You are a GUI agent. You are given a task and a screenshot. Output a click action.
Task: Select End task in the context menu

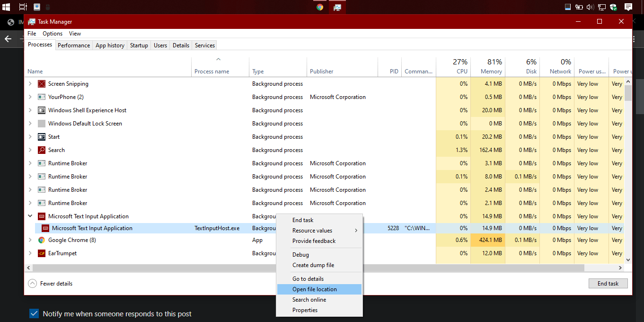coord(319,220)
